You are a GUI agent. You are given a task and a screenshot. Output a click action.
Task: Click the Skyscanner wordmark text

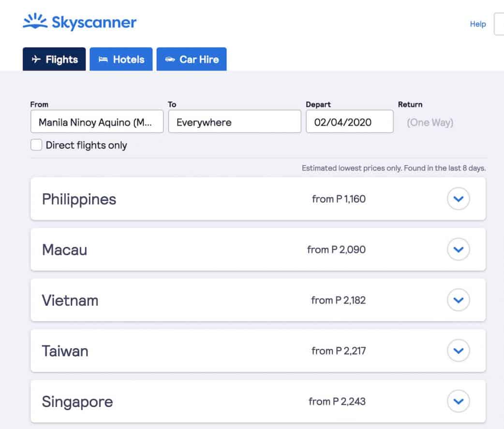point(94,22)
